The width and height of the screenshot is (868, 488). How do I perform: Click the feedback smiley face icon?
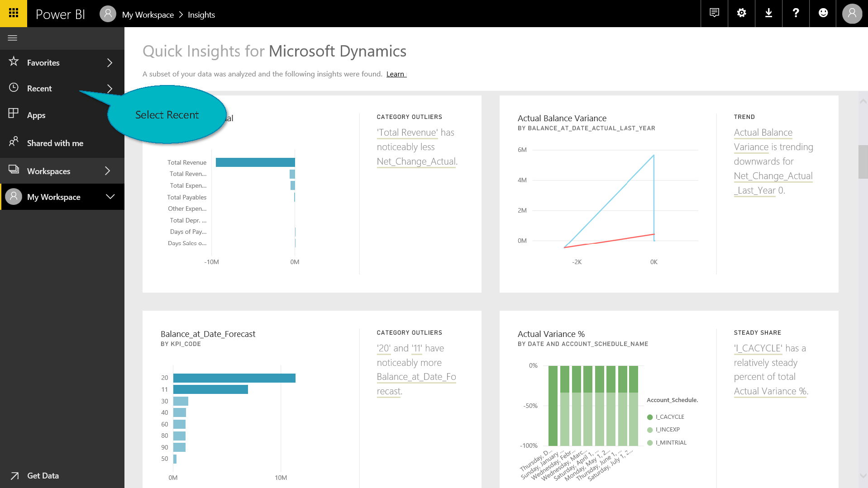(823, 13)
